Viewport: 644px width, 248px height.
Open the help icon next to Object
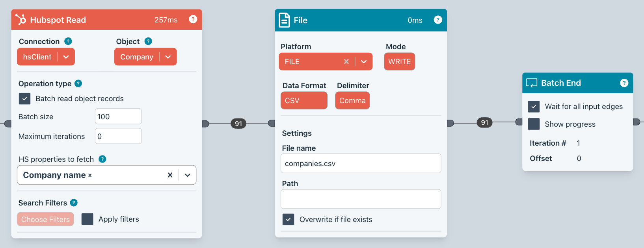(x=148, y=41)
